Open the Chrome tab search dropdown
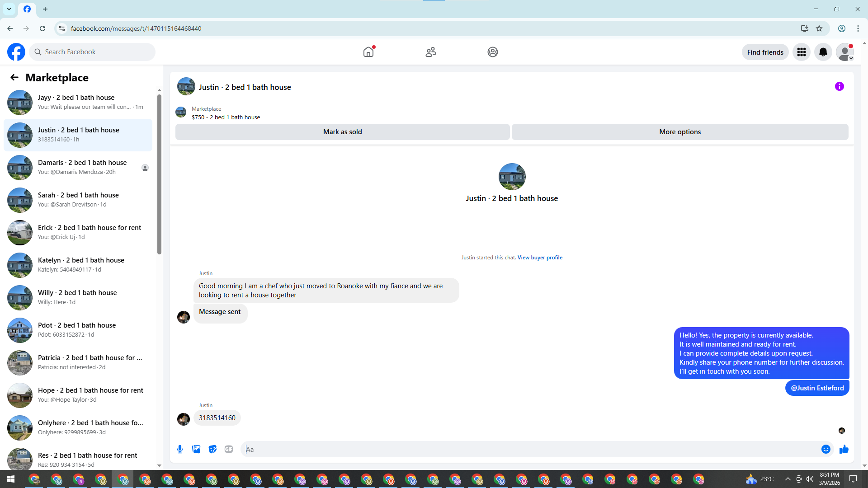 point(9,9)
